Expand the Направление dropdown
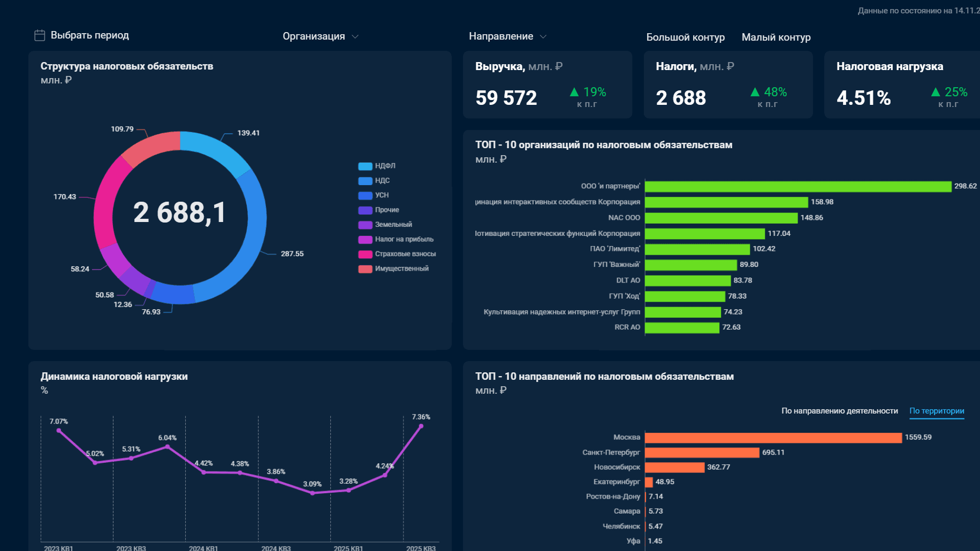 pyautogui.click(x=507, y=36)
